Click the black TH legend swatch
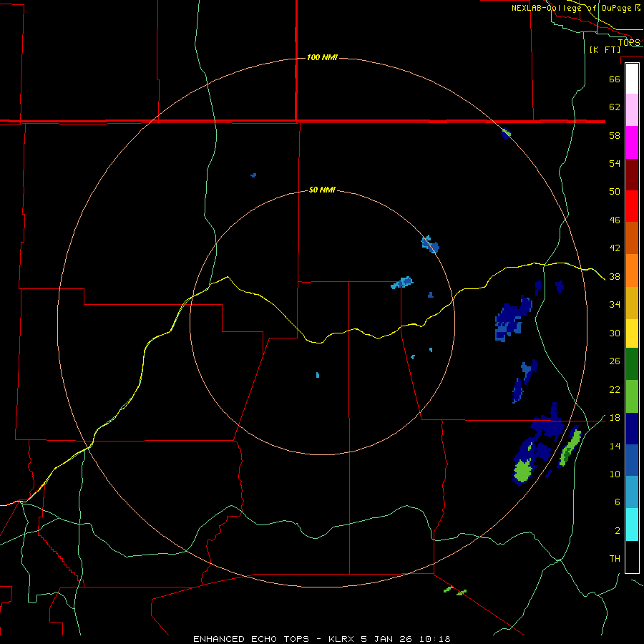The width and height of the screenshot is (644, 644). (632, 557)
